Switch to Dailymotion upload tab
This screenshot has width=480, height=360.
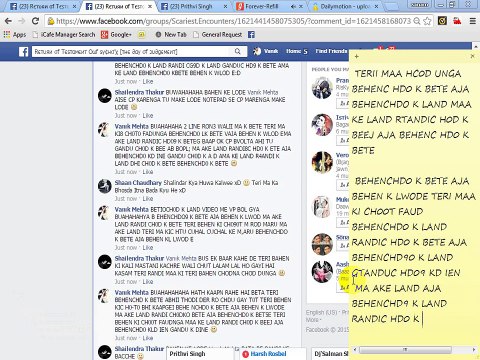tap(345, 6)
